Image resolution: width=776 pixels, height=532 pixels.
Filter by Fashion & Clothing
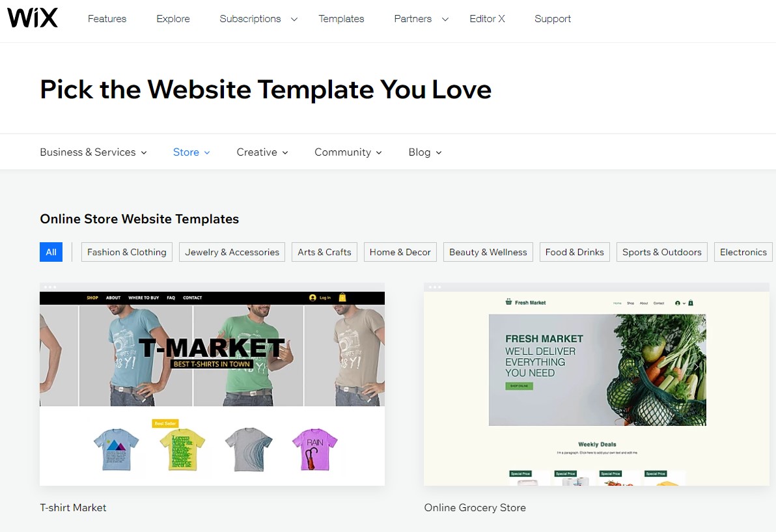[x=127, y=252]
